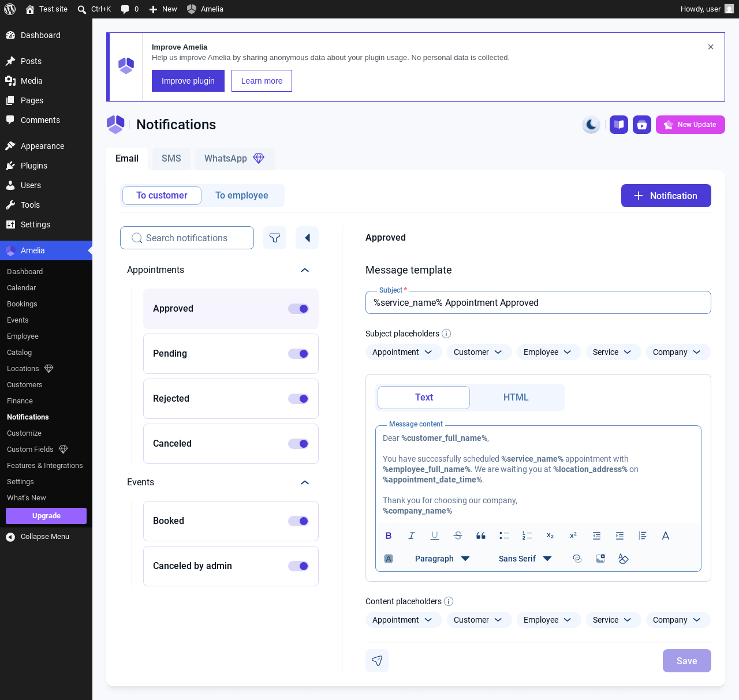The width and height of the screenshot is (739, 700).
Task: Create a numbered list in message
Action: pyautogui.click(x=527, y=536)
